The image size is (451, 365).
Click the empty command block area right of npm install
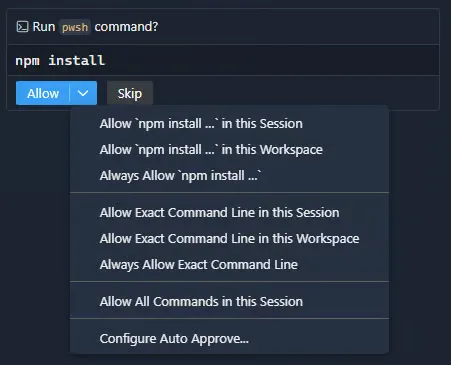pyautogui.click(x=272, y=61)
